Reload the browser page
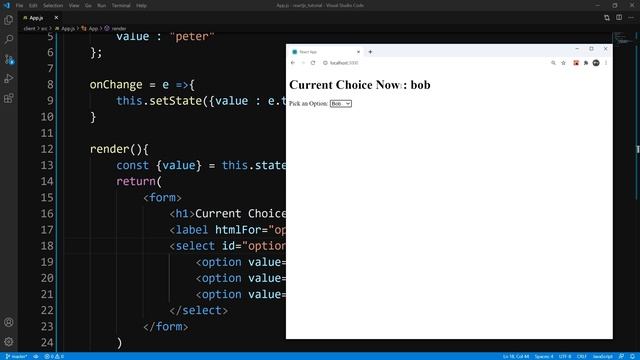The height and width of the screenshot is (360, 640). coord(313,63)
